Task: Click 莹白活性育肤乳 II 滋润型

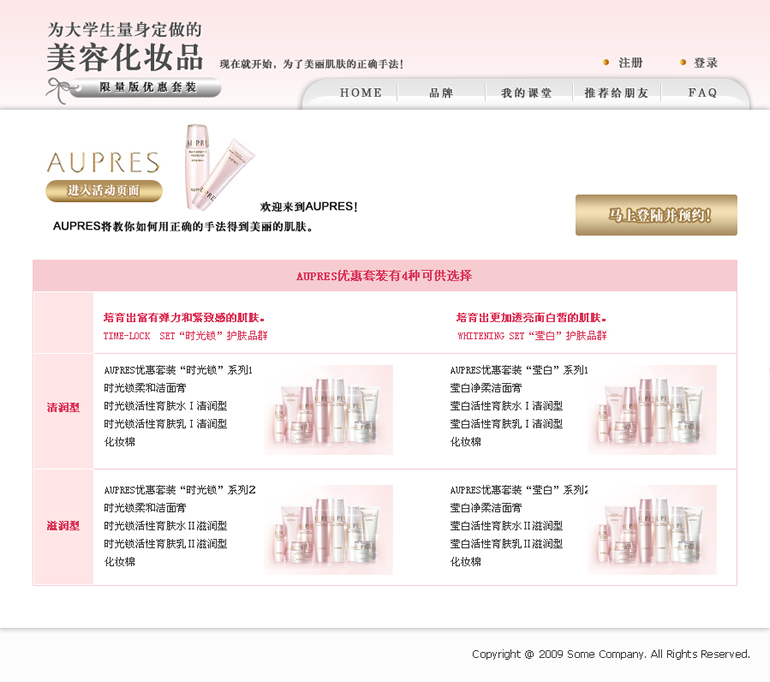Action: coord(506,544)
